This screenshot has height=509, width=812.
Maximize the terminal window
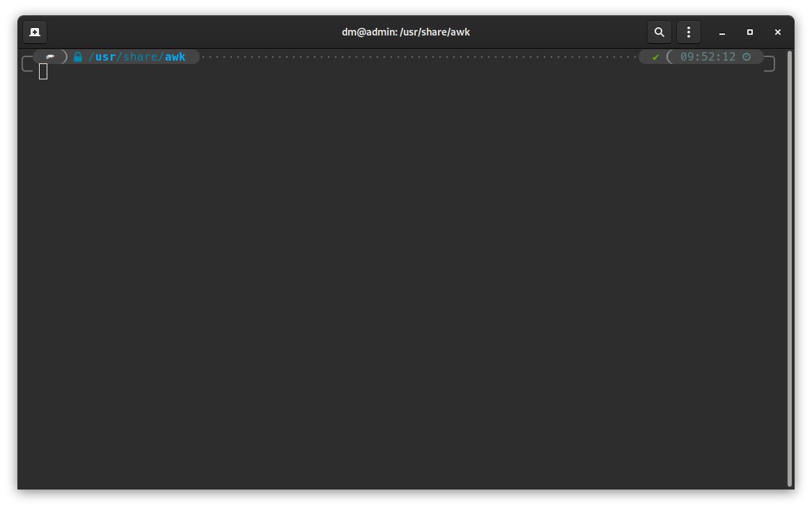click(x=750, y=32)
